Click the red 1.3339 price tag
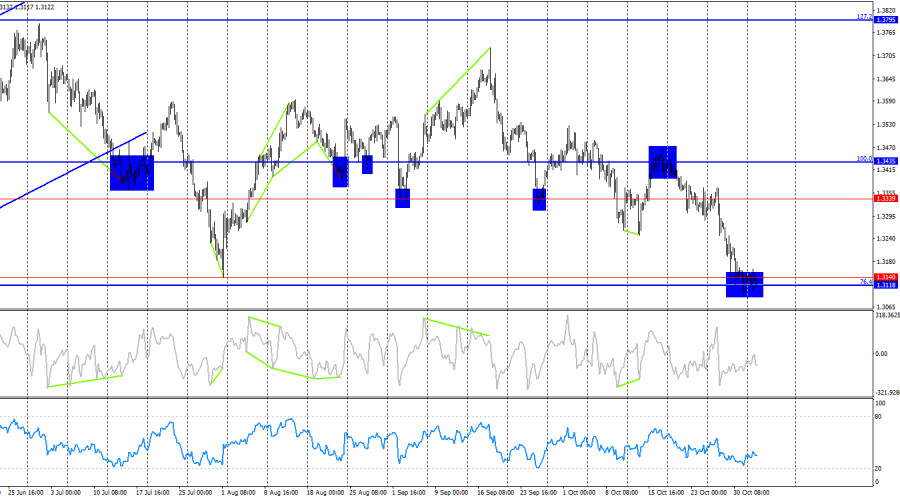 (x=885, y=199)
